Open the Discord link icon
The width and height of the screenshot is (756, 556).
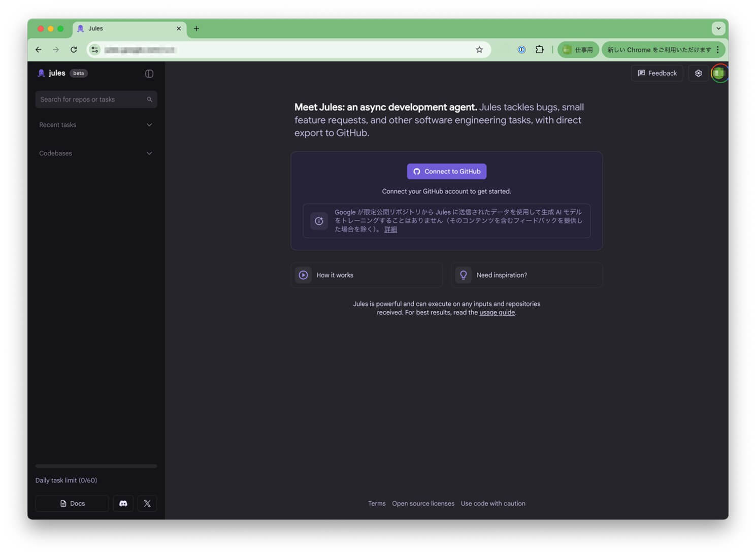(x=123, y=503)
